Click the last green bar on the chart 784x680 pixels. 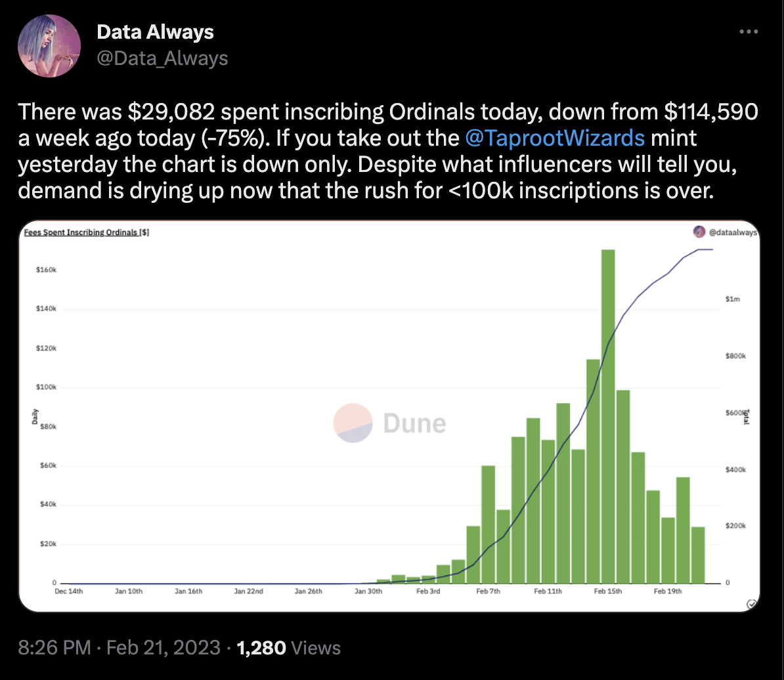click(x=697, y=555)
